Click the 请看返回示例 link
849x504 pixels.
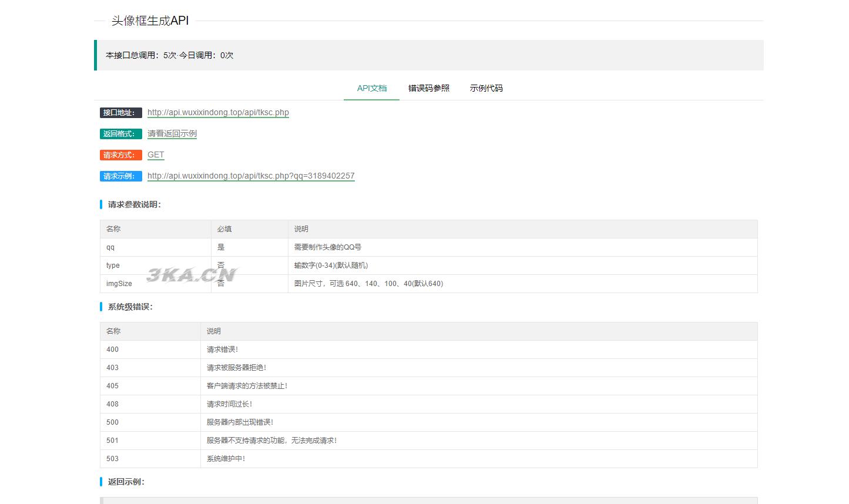pos(172,133)
